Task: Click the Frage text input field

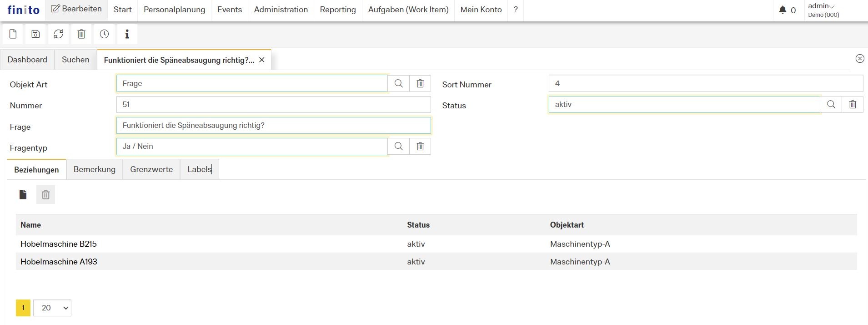Action: [273, 126]
